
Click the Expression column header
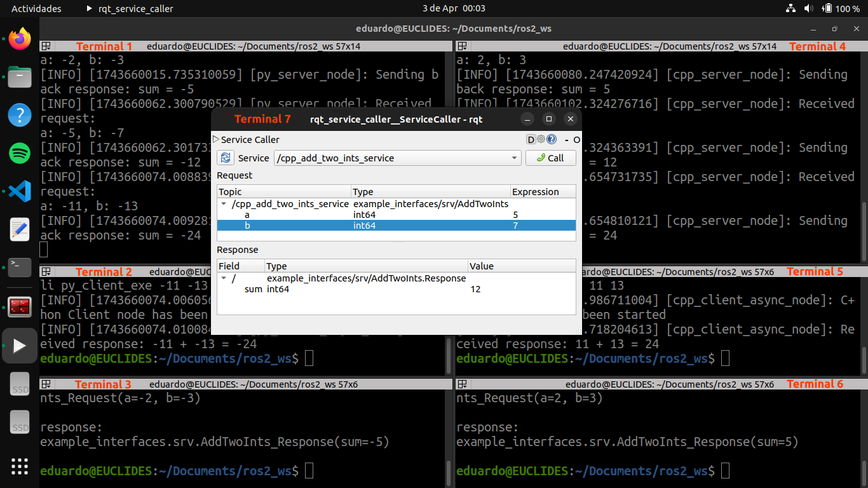[x=543, y=192]
